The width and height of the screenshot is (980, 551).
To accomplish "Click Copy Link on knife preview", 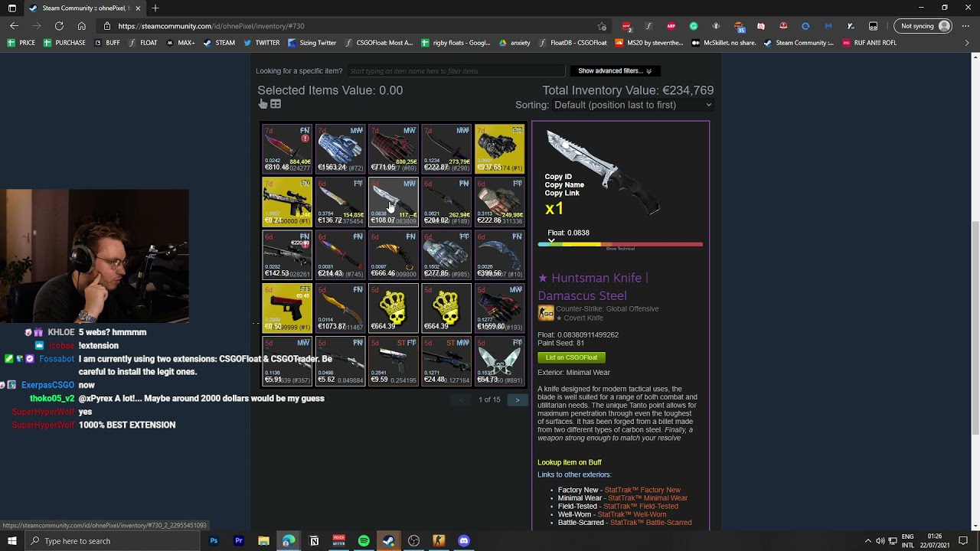I will tap(562, 193).
